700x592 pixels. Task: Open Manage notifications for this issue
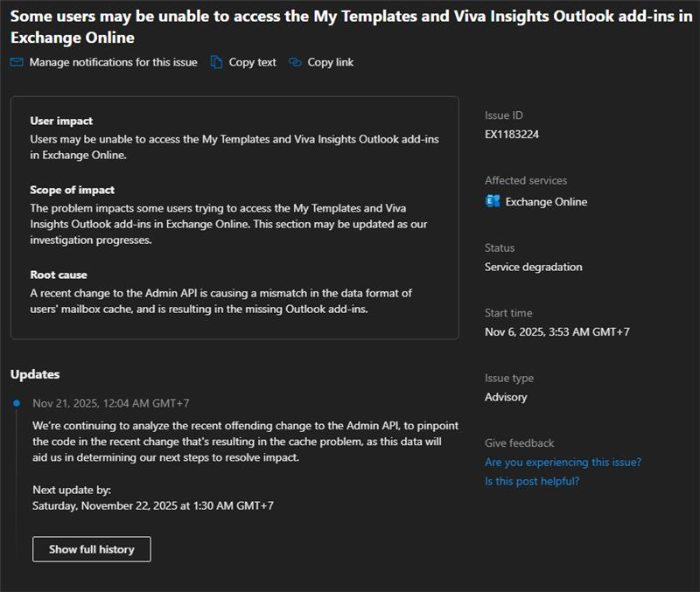coord(113,62)
